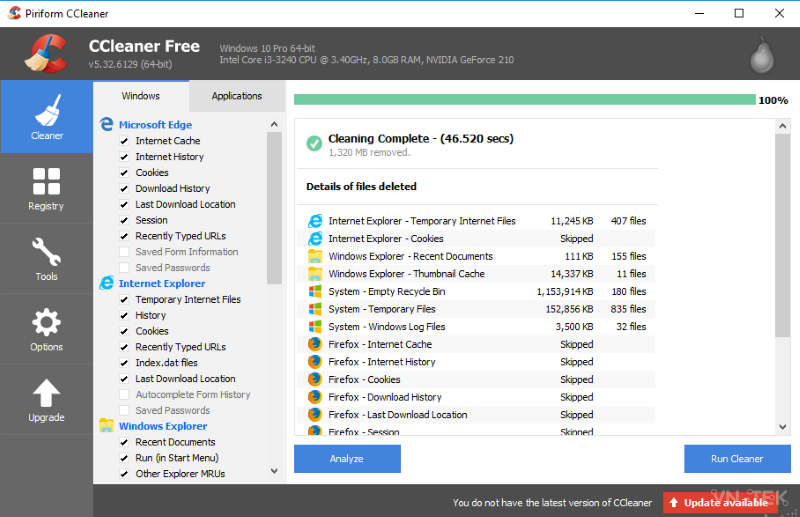This screenshot has width=800, height=517.
Task: Click results pane scroll up arrow
Action: (x=783, y=126)
